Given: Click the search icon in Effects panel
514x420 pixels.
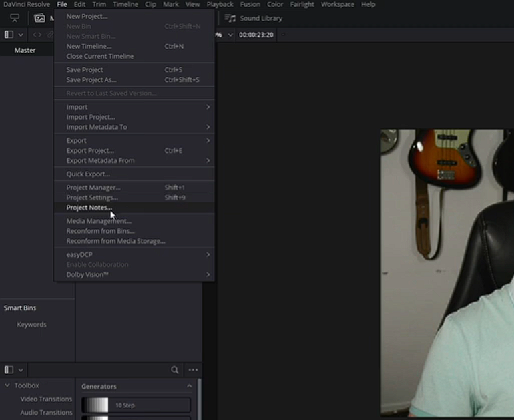Looking at the screenshot, I should [x=175, y=369].
